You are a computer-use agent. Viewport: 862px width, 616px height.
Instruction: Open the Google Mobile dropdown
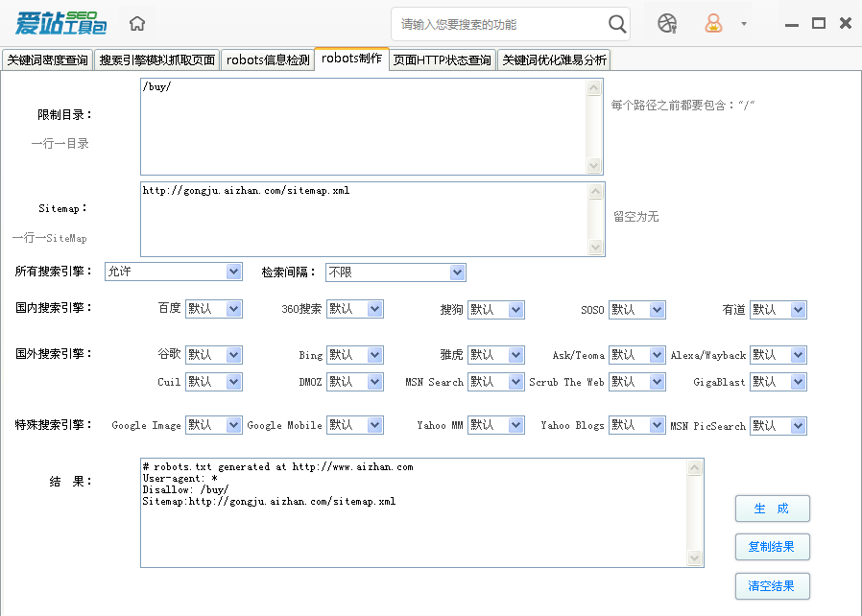tap(354, 425)
